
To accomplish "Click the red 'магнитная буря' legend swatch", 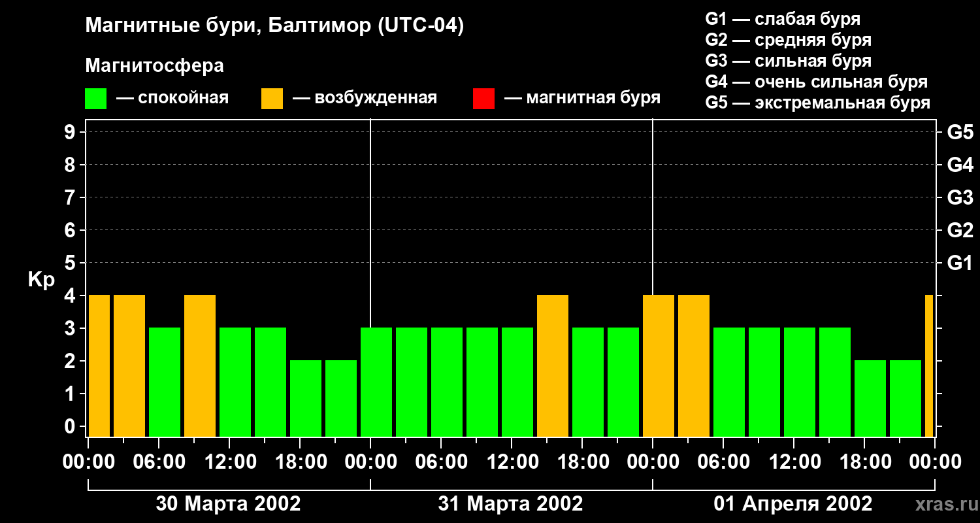I will pyautogui.click(x=483, y=98).
